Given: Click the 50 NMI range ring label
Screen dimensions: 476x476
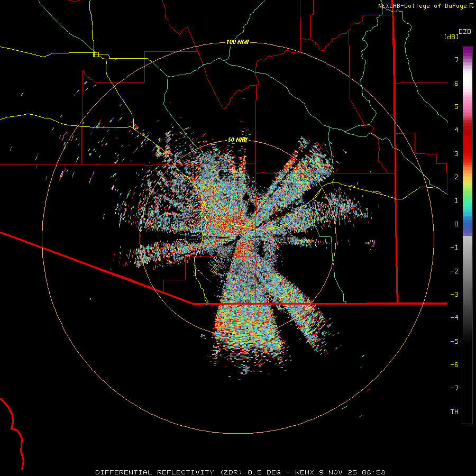Looking at the screenshot, I should click(x=237, y=140).
